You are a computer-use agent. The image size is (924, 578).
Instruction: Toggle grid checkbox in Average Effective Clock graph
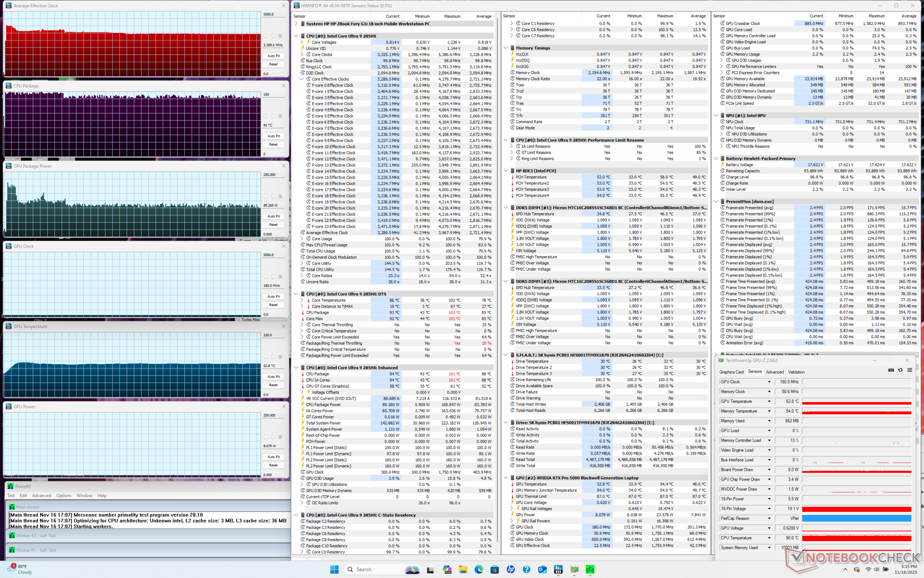tap(280, 36)
